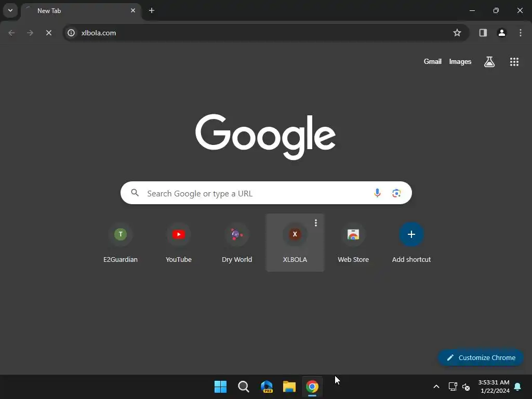Open Gmail link

tap(433, 62)
